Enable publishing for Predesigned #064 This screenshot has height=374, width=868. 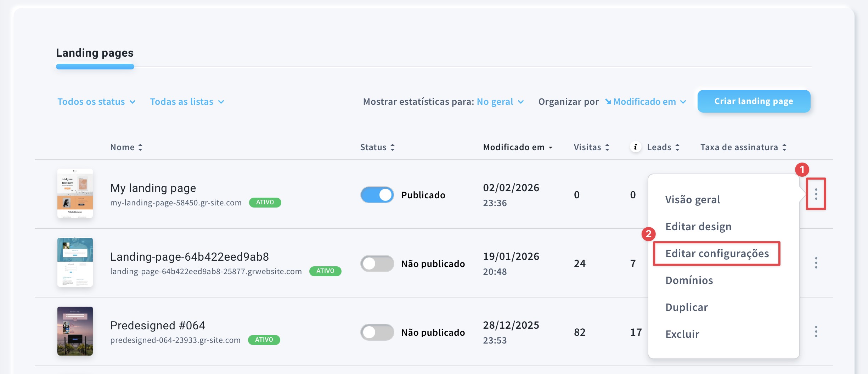[377, 332]
